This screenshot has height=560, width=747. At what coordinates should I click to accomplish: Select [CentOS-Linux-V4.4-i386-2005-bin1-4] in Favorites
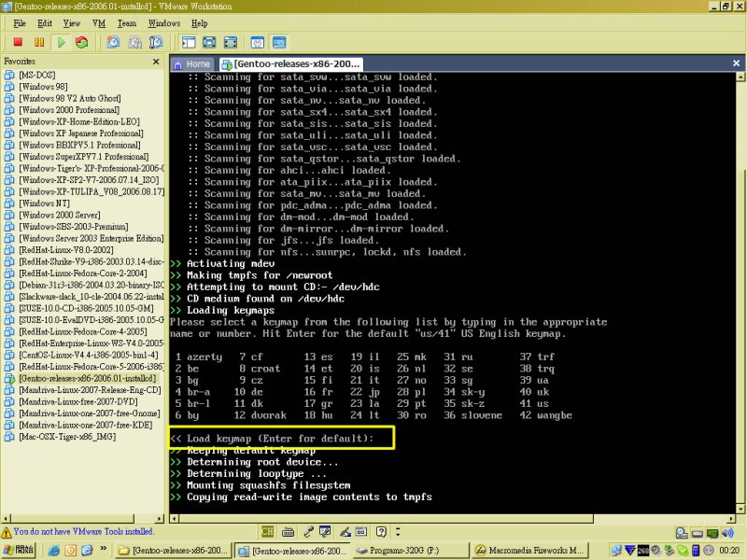click(89, 355)
